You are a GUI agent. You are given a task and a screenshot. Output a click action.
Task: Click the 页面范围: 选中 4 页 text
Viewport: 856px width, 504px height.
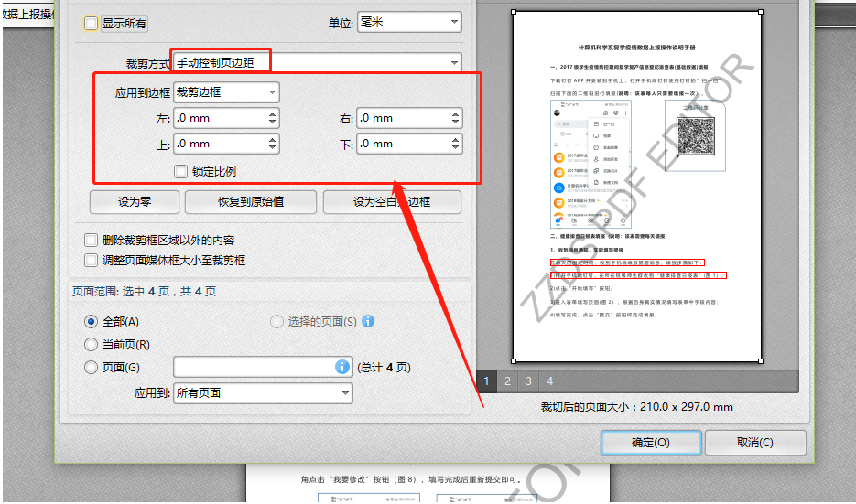pyautogui.click(x=144, y=291)
